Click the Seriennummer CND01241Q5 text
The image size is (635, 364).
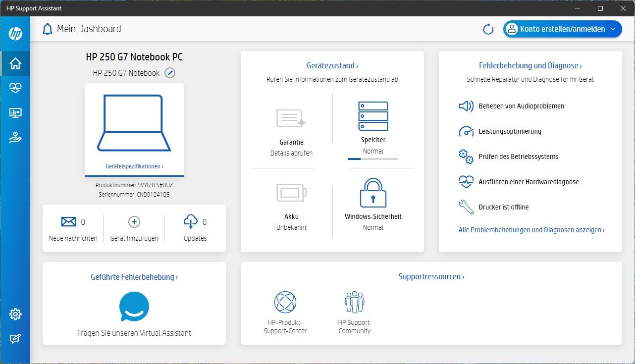tap(134, 195)
